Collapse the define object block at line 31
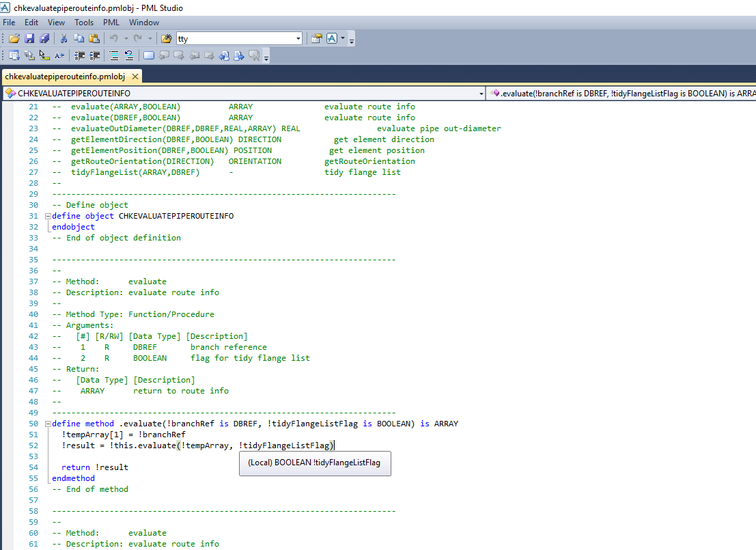 (x=48, y=216)
